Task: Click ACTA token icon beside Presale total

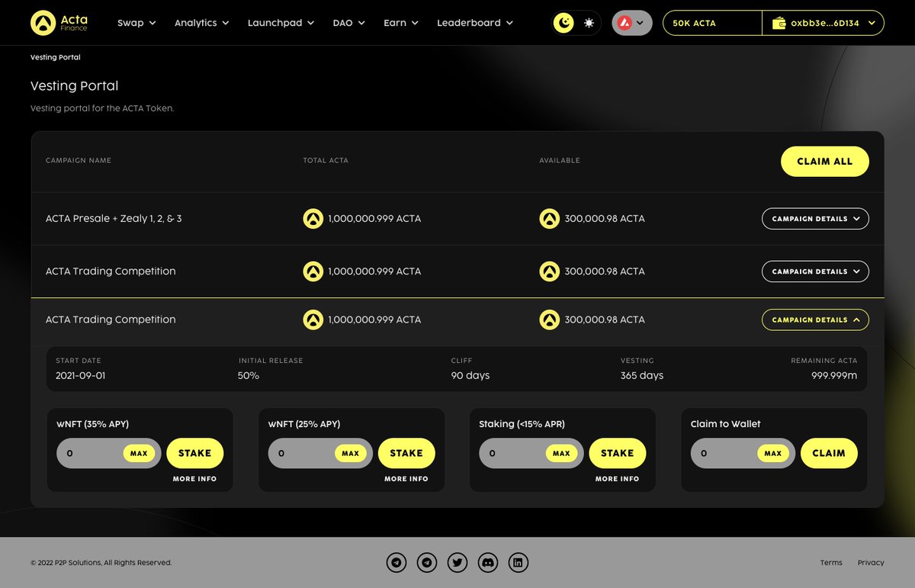Action: [x=313, y=219]
